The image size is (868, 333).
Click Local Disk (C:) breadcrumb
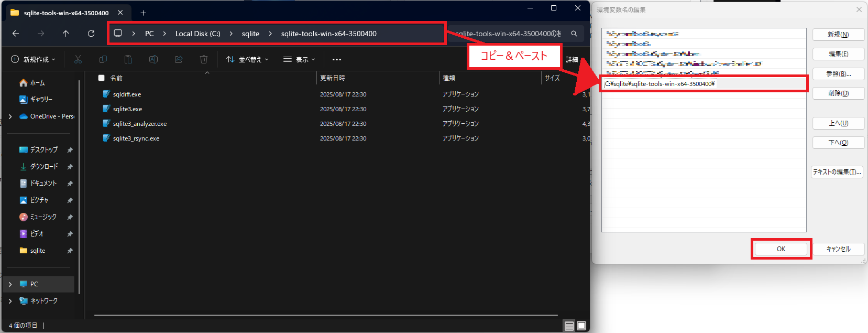197,34
